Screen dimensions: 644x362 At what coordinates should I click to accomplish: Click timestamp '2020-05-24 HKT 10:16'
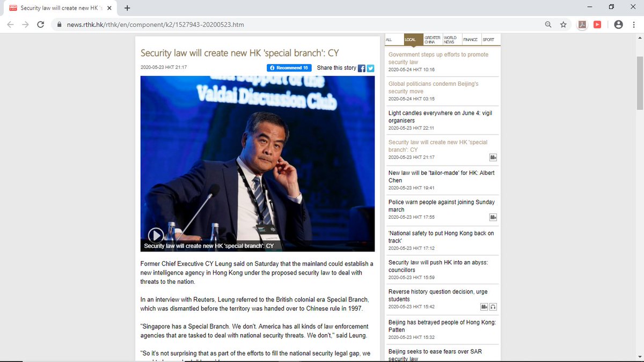click(412, 70)
